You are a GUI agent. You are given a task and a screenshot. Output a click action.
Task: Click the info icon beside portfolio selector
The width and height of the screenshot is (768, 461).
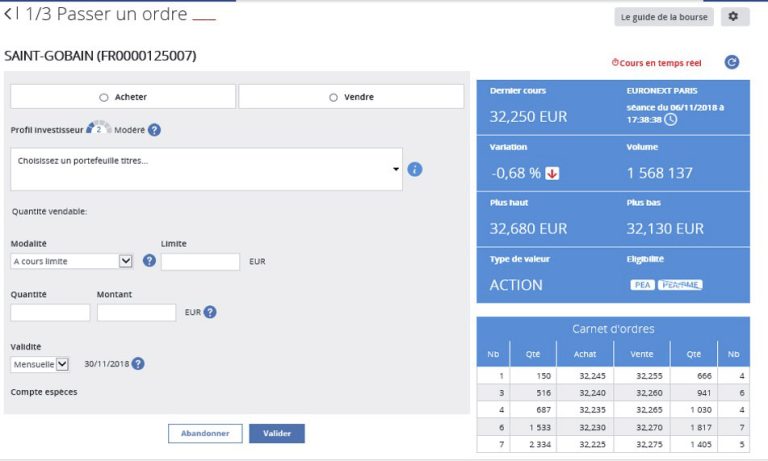click(415, 170)
